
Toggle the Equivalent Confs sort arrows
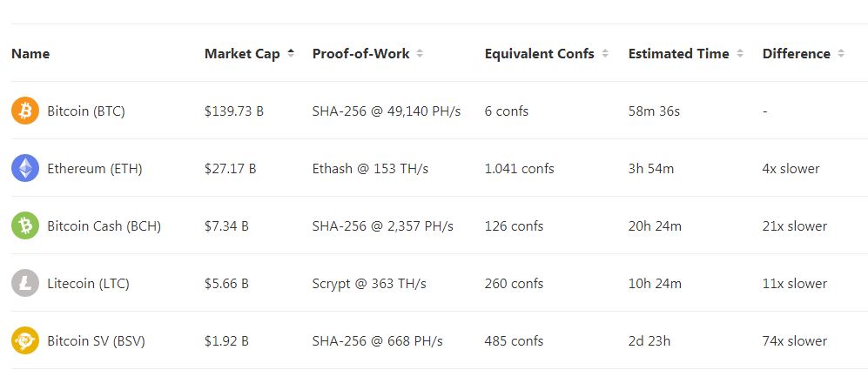click(605, 54)
